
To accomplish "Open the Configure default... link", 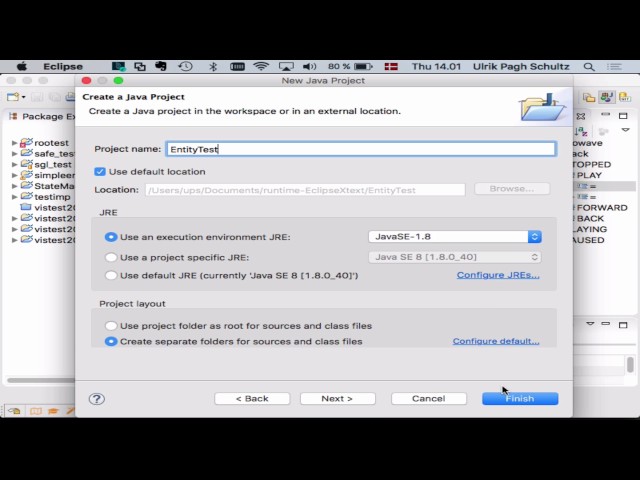I will tap(496, 341).
